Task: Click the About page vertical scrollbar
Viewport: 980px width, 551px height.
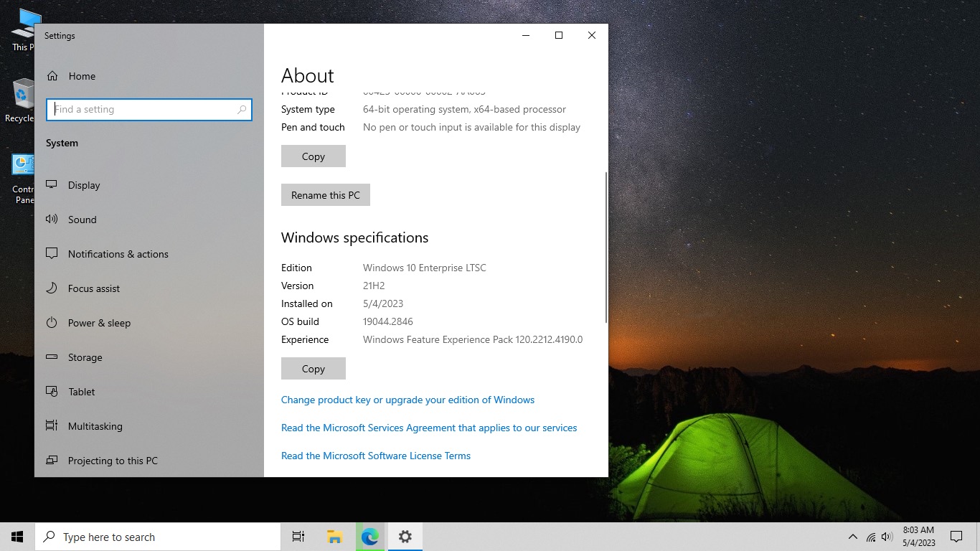Action: [x=606, y=248]
